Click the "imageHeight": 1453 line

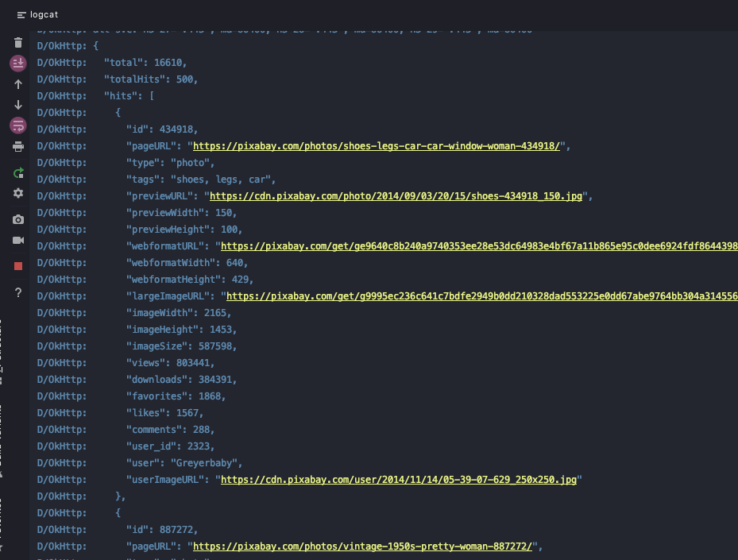pyautogui.click(x=181, y=330)
